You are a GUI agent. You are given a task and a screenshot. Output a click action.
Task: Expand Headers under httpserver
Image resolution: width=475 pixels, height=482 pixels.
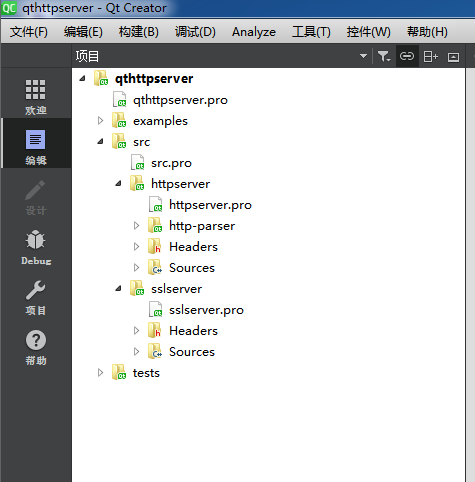click(136, 247)
